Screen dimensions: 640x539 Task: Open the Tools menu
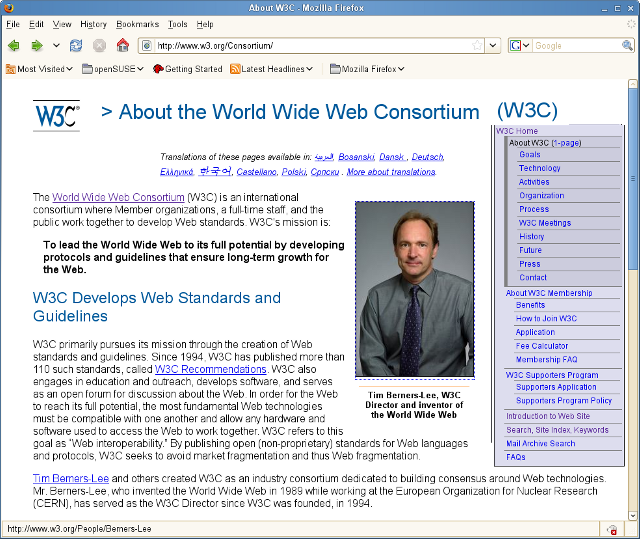point(178,24)
